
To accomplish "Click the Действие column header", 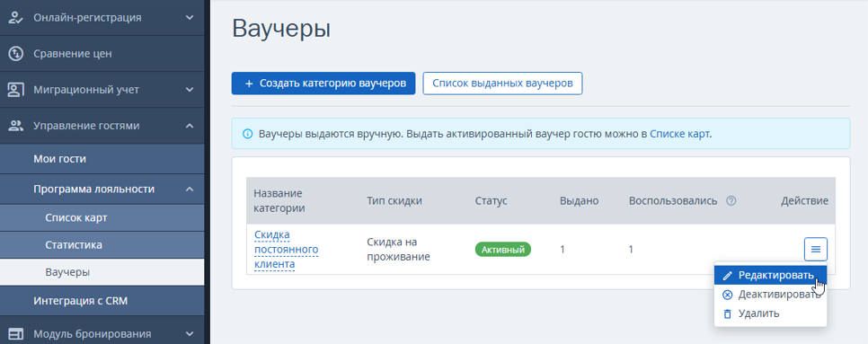I will pyautogui.click(x=804, y=201).
